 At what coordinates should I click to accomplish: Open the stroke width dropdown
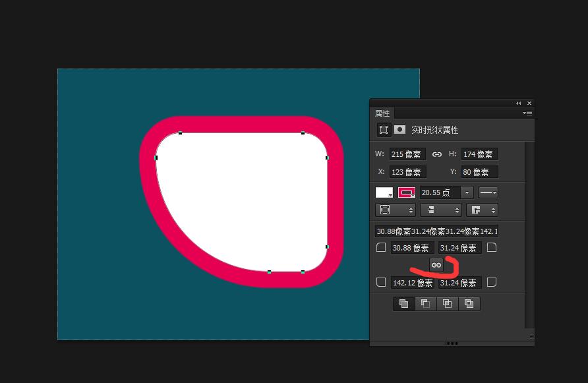click(x=466, y=192)
